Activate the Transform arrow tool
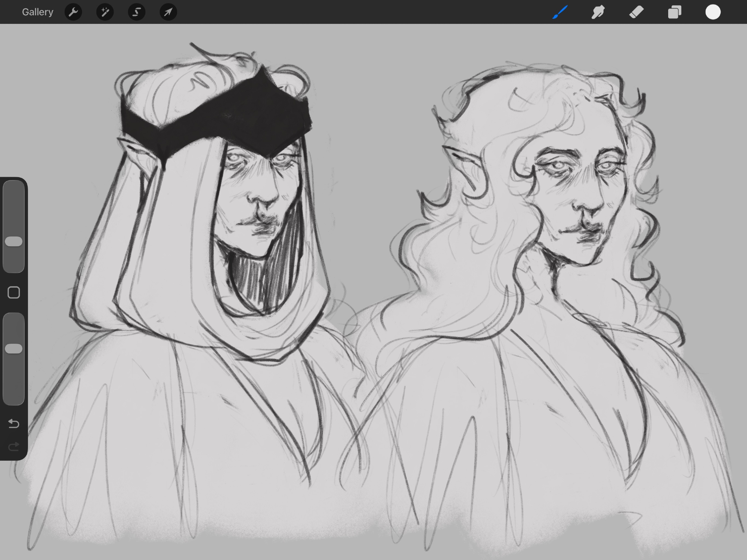The image size is (747, 560). 168,12
